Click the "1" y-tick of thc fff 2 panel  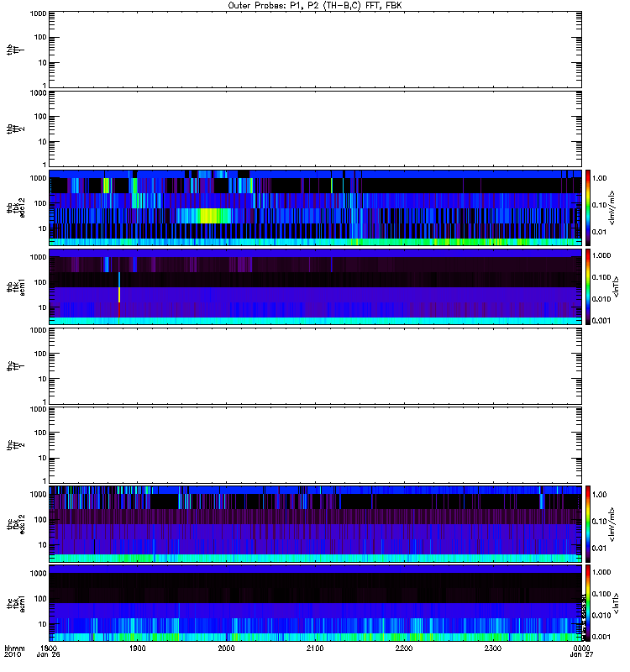tap(45, 480)
